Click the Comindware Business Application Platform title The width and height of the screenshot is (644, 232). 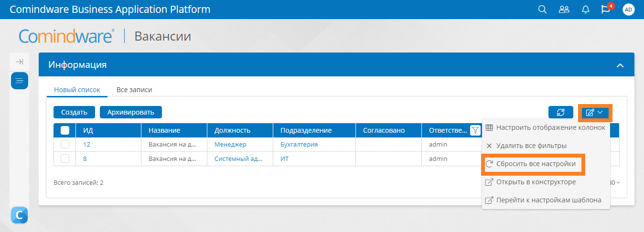110,10
